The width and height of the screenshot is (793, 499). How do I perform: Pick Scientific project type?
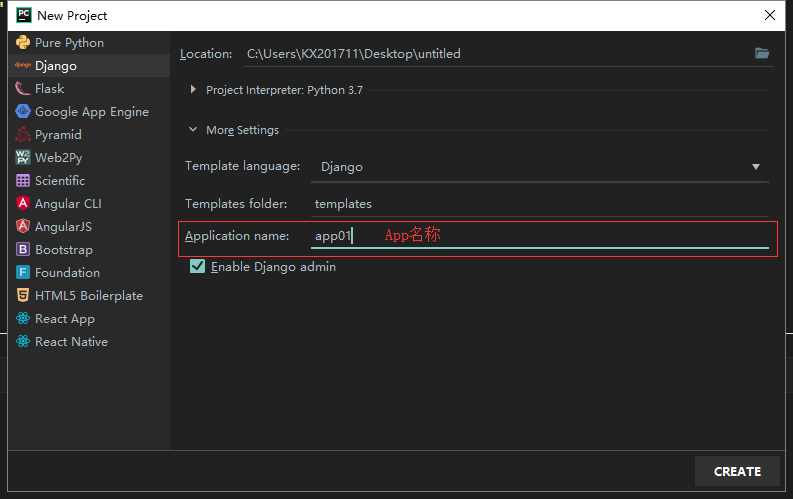(89, 180)
